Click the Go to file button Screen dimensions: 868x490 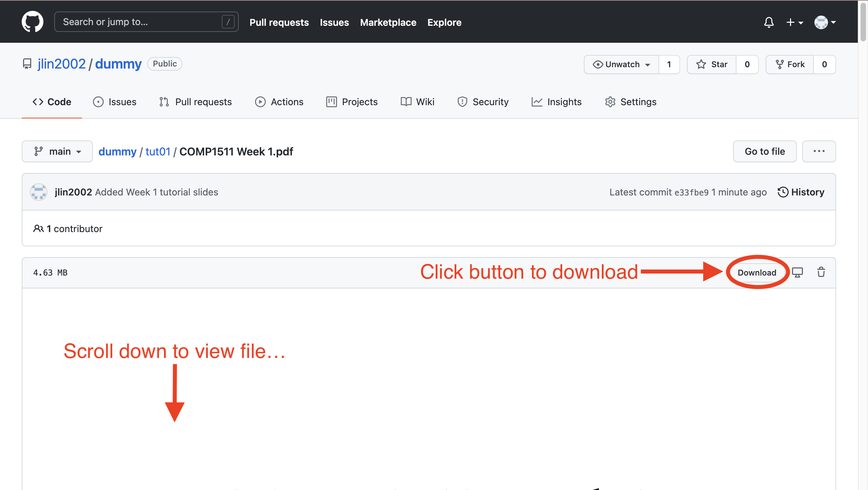coord(764,151)
